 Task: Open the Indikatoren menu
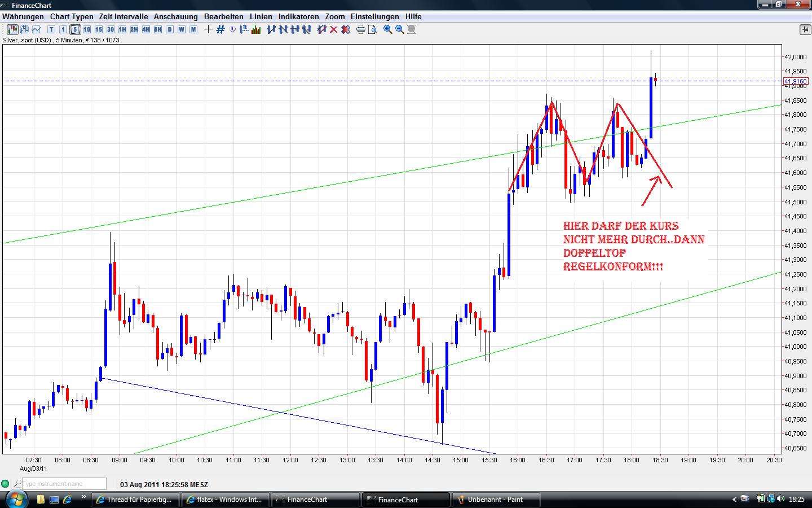[299, 16]
